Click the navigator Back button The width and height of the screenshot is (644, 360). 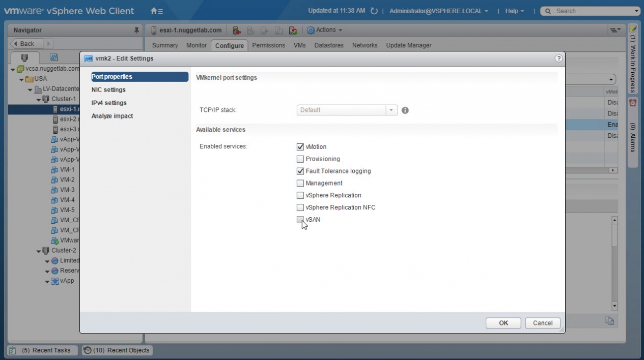tap(27, 44)
